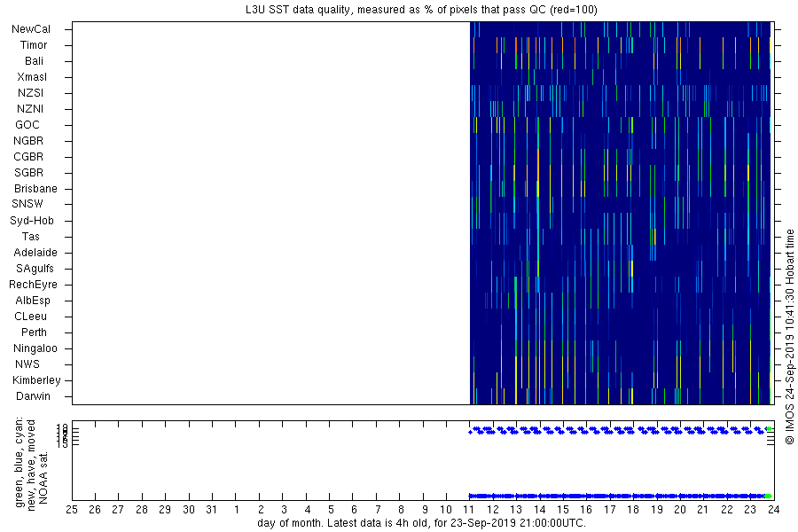798x532 pixels.
Task: Click the chart title about L3U SST data quality
Action: coord(421,10)
